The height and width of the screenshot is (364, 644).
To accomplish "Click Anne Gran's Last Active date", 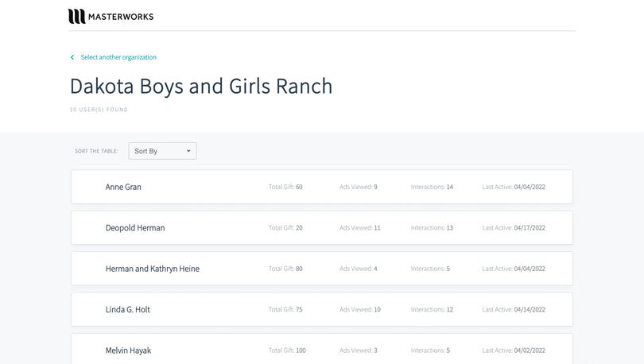I will (530, 188).
